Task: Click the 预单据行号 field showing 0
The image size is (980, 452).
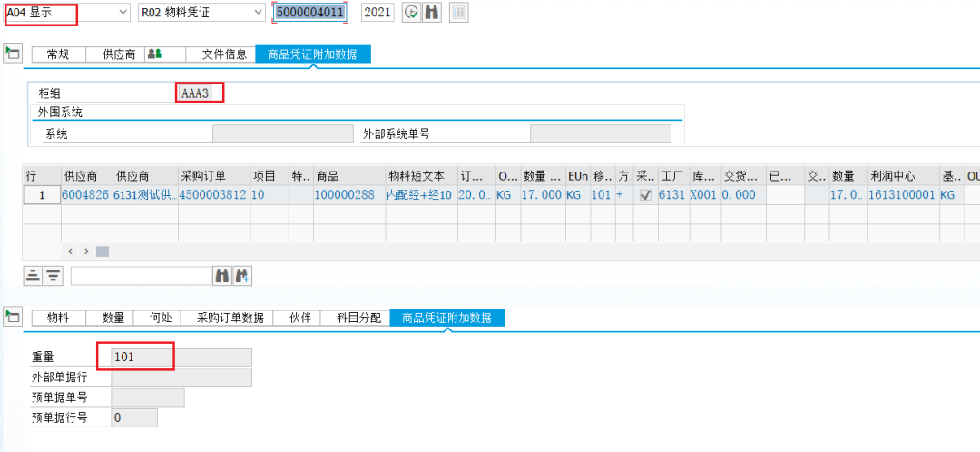Action: (134, 418)
